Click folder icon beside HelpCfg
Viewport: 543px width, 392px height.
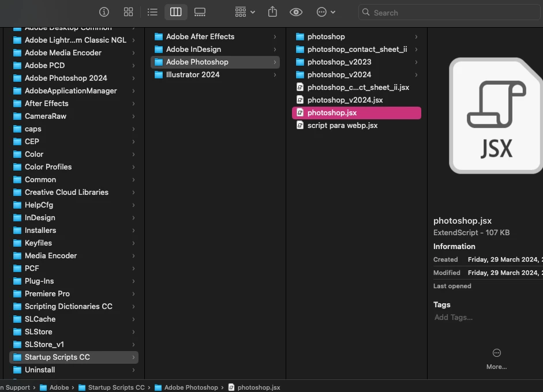pos(17,205)
